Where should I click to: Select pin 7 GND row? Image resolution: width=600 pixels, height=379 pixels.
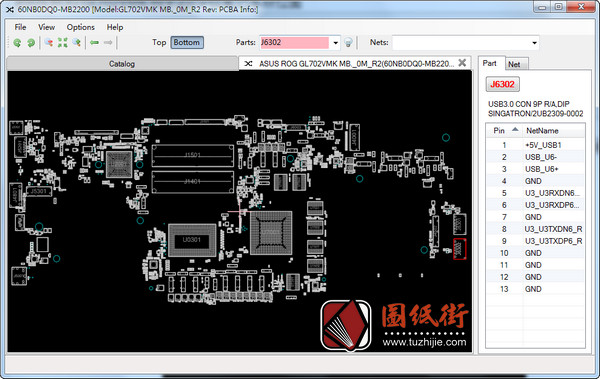pos(536,217)
